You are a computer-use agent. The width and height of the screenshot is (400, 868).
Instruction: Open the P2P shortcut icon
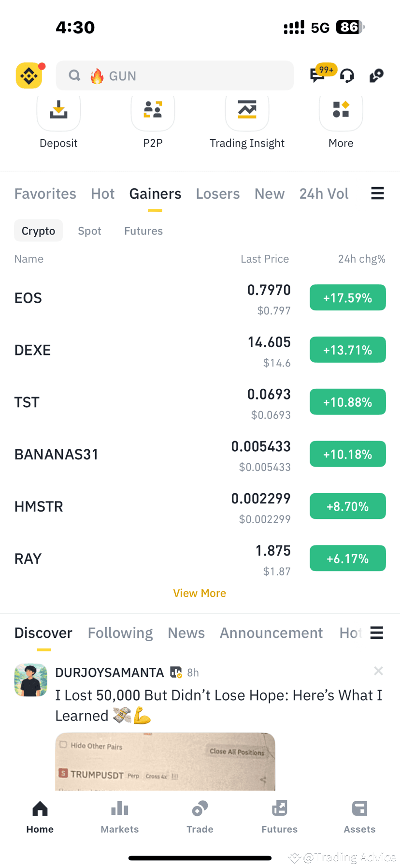coord(153,111)
